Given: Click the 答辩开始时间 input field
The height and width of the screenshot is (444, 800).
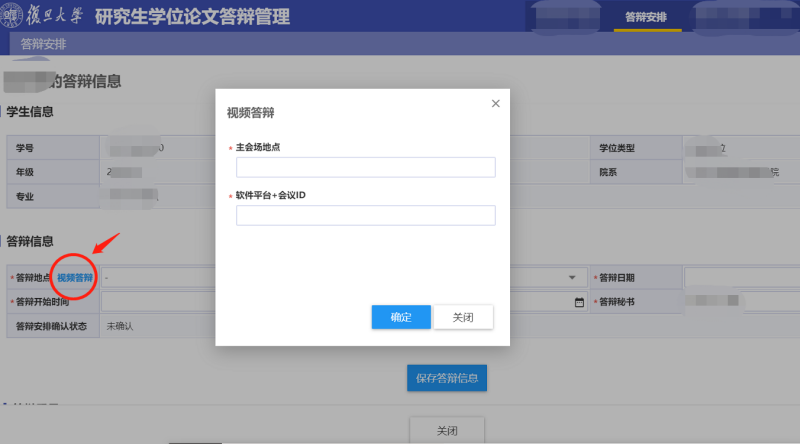Looking at the screenshot, I should pyautogui.click(x=160, y=302).
